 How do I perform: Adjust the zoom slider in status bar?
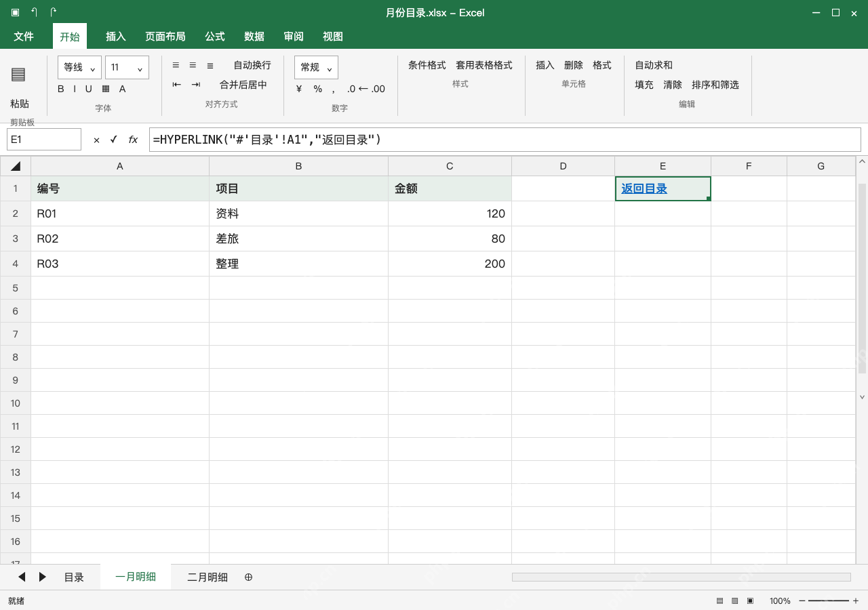pyautogui.click(x=829, y=601)
